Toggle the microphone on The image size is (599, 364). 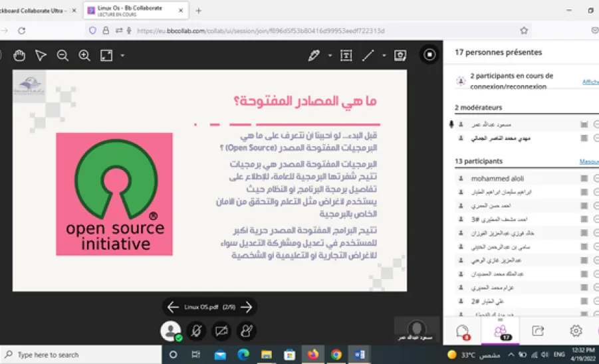click(x=196, y=331)
